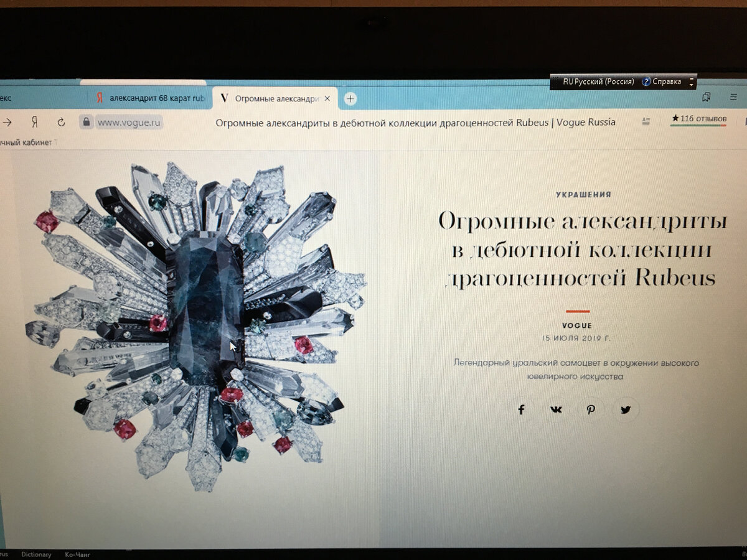Screen dimensions: 747x560
Task: Click the forward navigation arrow
Action: coord(7,122)
